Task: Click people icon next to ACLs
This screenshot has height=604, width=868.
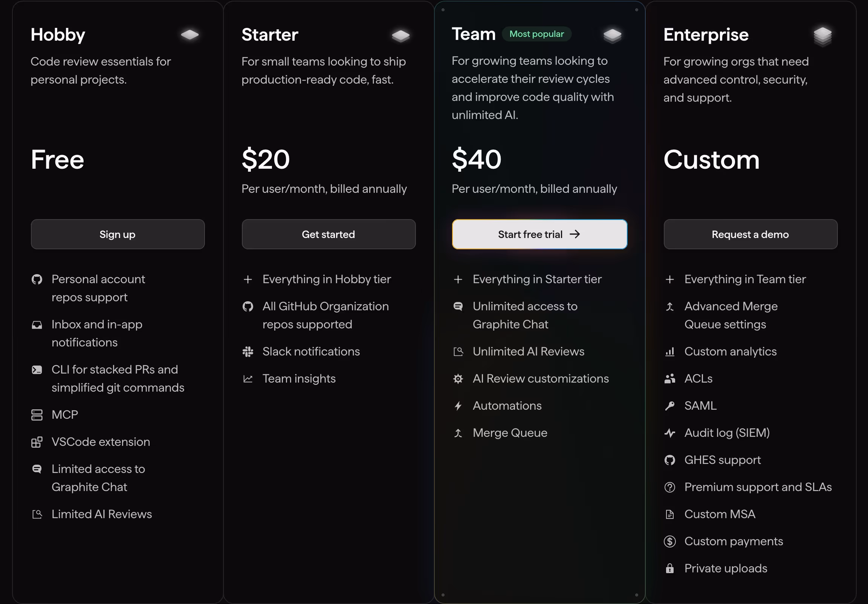Action: [669, 379]
